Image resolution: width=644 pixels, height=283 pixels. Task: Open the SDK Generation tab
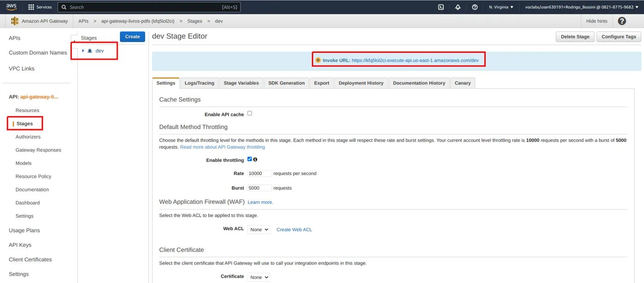tap(287, 83)
